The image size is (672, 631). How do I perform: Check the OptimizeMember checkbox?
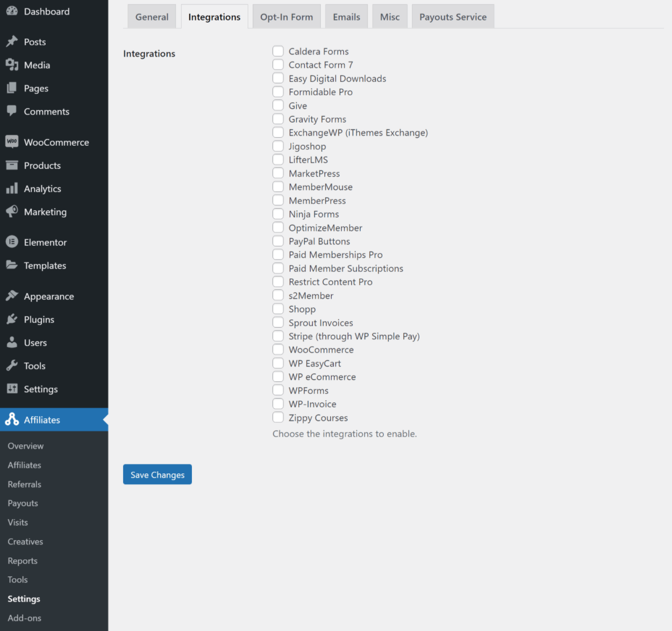(278, 228)
